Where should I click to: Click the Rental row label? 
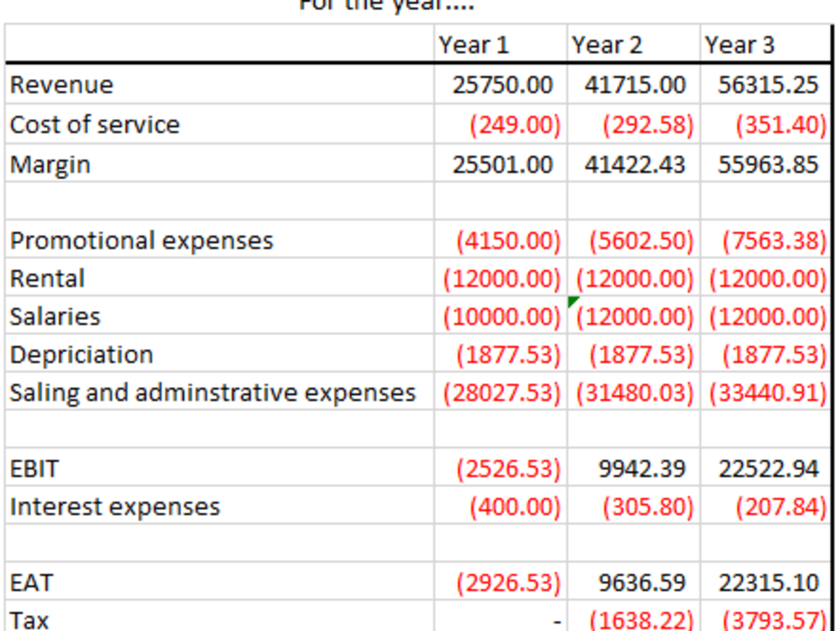point(47,279)
